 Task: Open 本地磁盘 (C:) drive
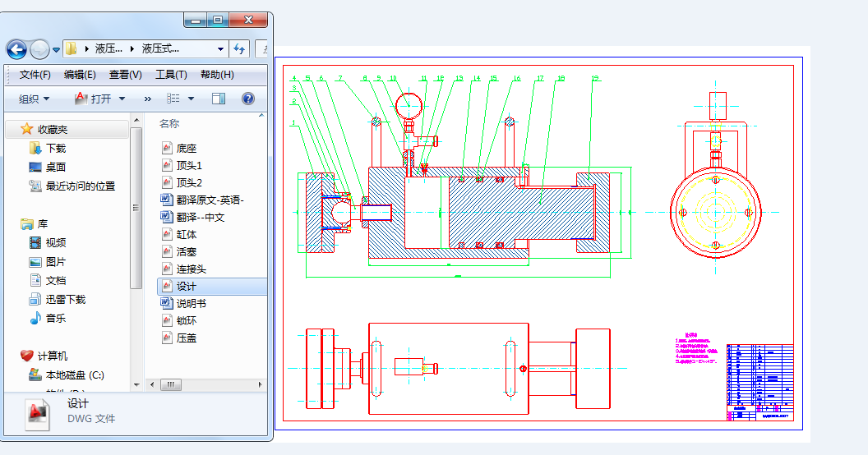click(x=74, y=375)
